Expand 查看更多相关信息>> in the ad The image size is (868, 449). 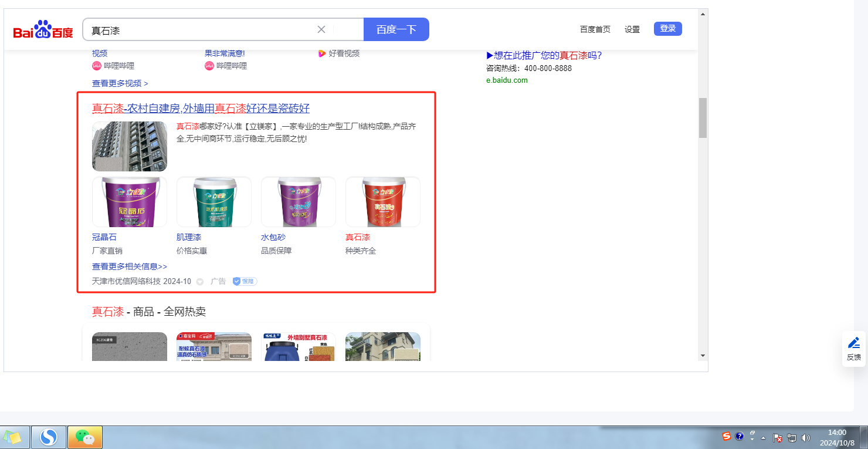click(x=130, y=266)
